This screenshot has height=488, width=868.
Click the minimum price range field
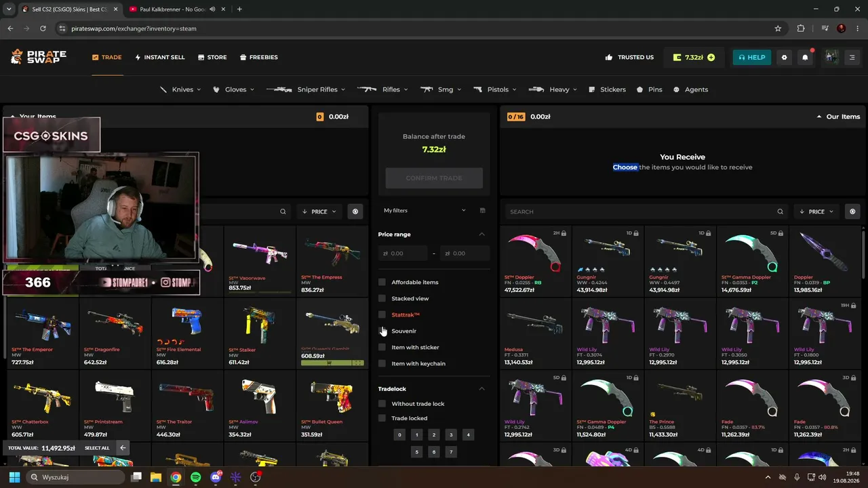tap(403, 253)
